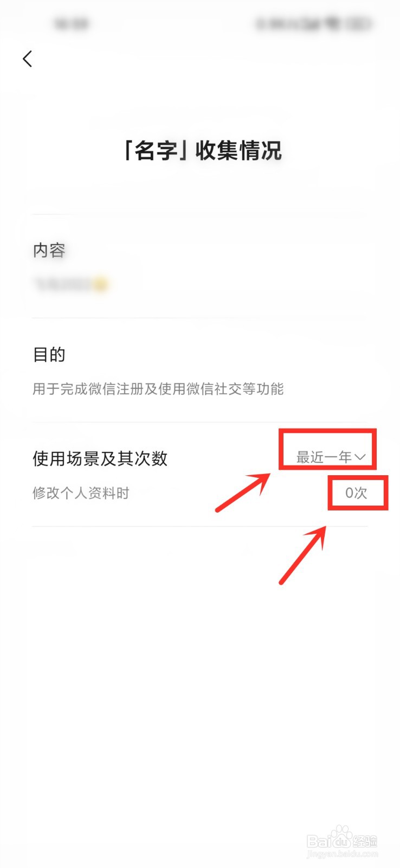Tap the back arrow icon
This screenshot has width=400, height=868.
pos(28,59)
